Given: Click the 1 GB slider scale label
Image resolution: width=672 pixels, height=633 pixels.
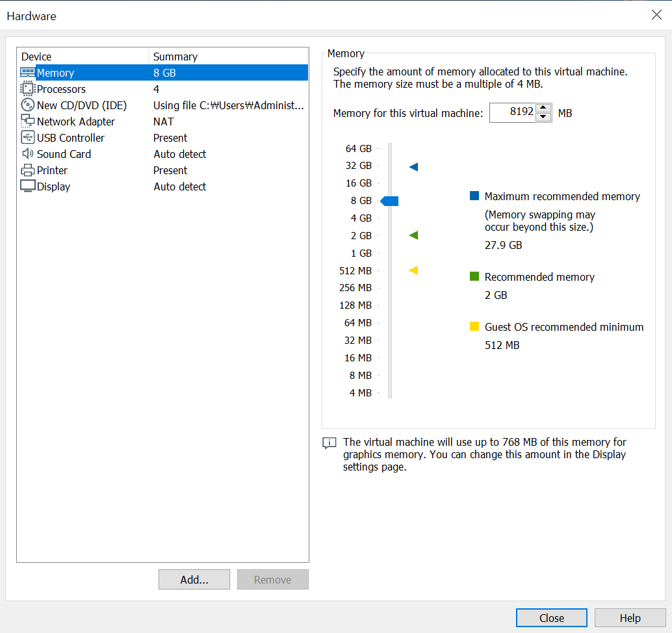Looking at the screenshot, I should [361, 253].
